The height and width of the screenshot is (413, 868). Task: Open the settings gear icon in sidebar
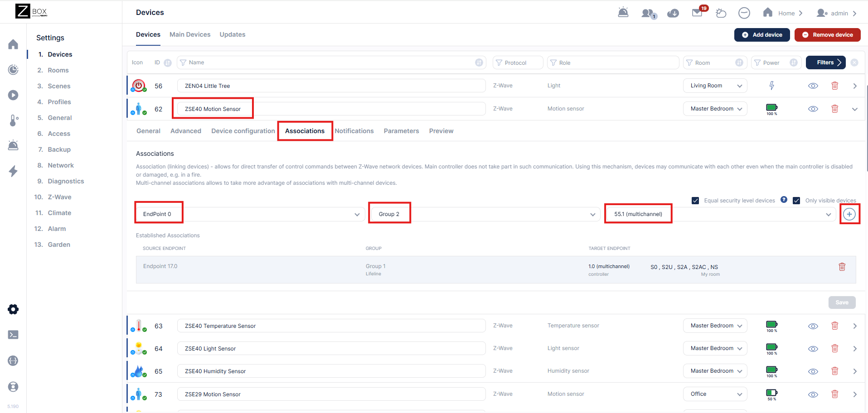coord(13,309)
